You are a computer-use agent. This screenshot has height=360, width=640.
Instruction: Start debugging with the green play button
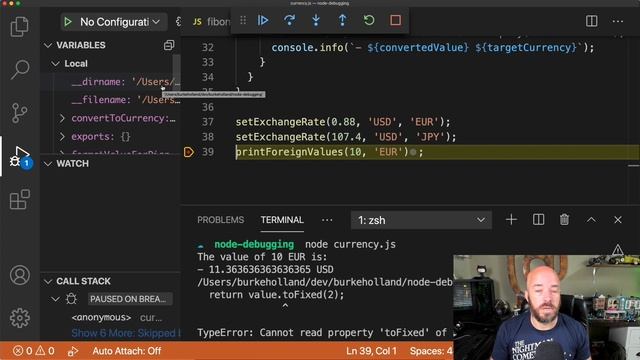pos(68,22)
